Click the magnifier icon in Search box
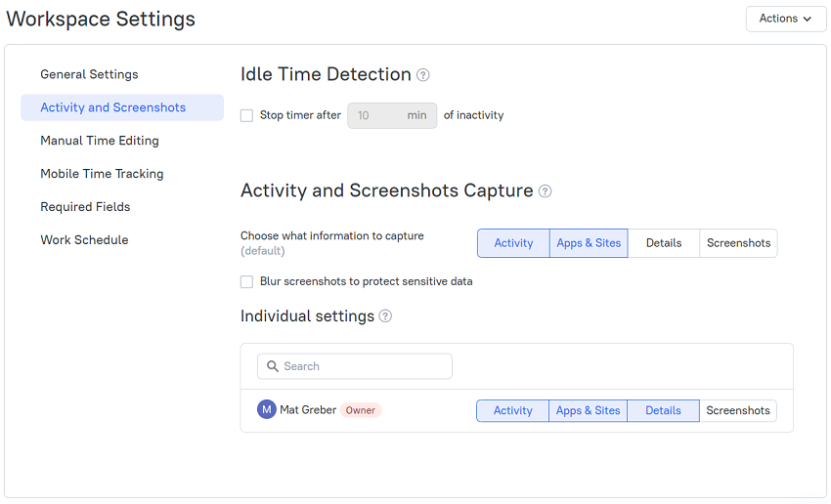The height and width of the screenshot is (504, 831). pyautogui.click(x=273, y=366)
